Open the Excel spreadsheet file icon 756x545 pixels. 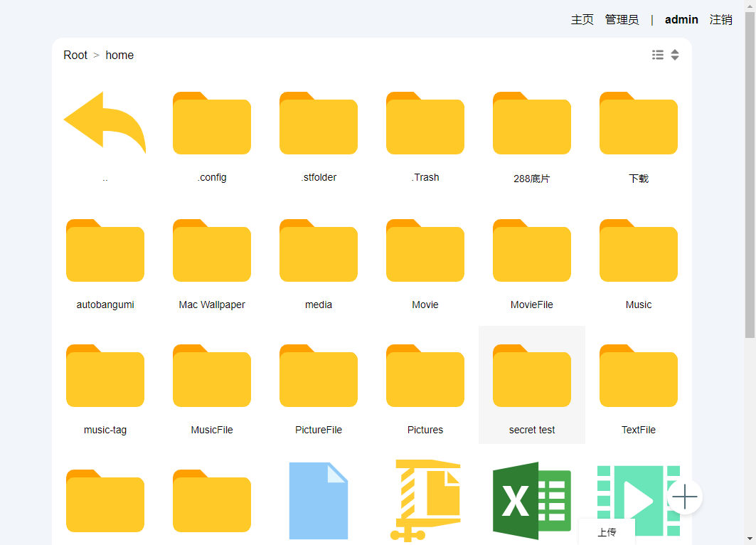click(x=532, y=501)
